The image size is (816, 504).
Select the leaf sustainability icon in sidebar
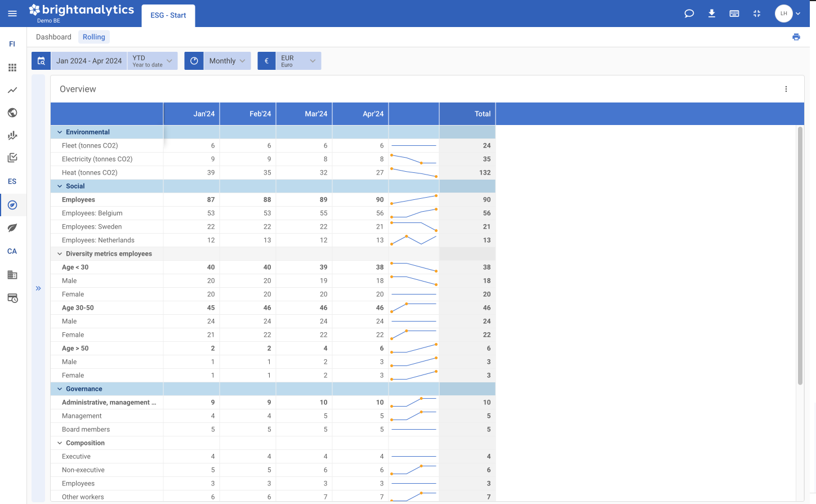point(12,228)
